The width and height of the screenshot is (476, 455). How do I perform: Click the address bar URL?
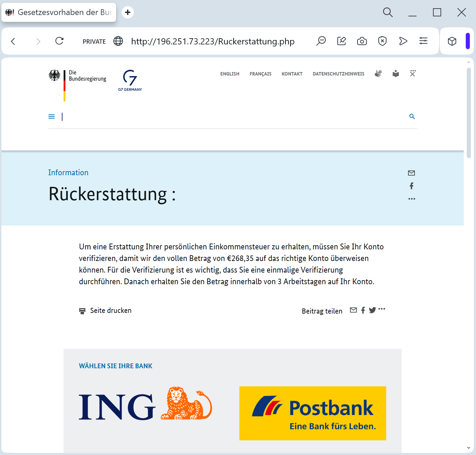pyautogui.click(x=213, y=41)
